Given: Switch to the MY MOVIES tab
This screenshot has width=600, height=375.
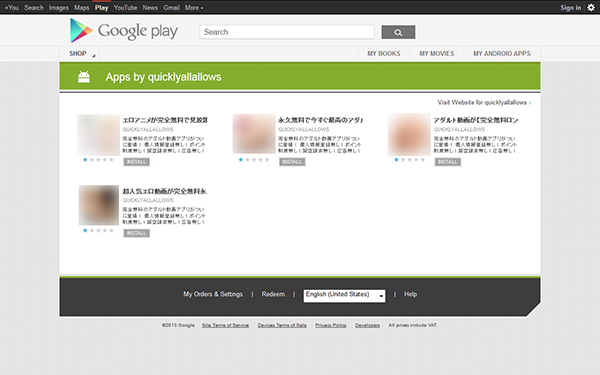Looking at the screenshot, I should point(437,54).
